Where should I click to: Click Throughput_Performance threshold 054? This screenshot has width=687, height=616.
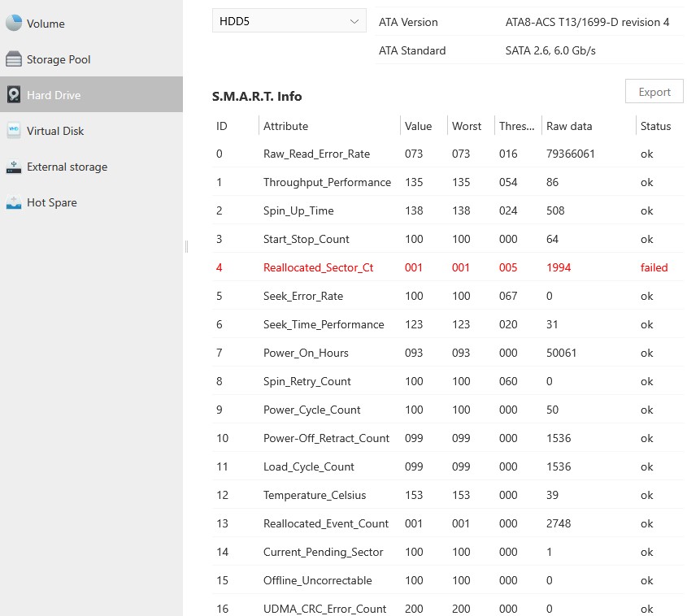tap(508, 182)
